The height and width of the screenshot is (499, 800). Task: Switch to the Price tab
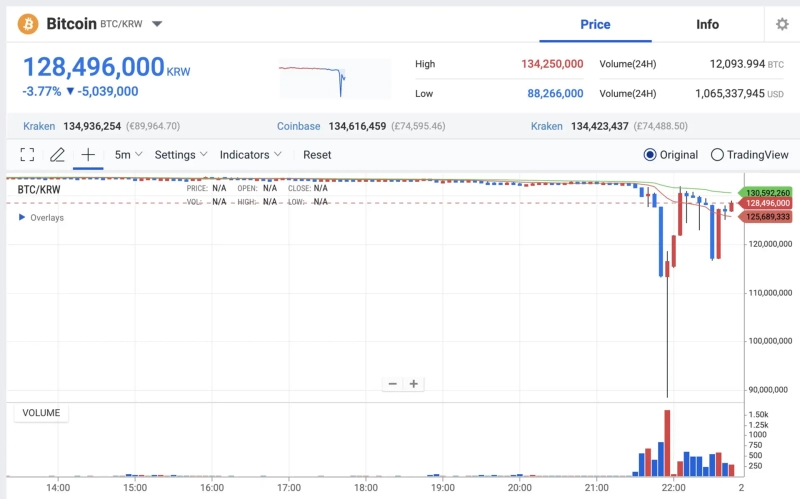(595, 24)
